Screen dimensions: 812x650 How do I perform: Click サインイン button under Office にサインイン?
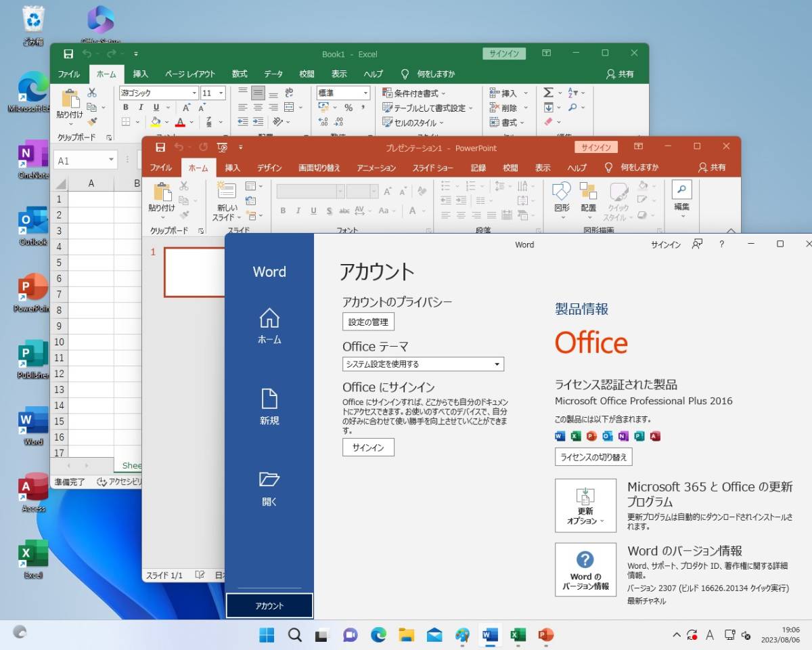click(368, 448)
